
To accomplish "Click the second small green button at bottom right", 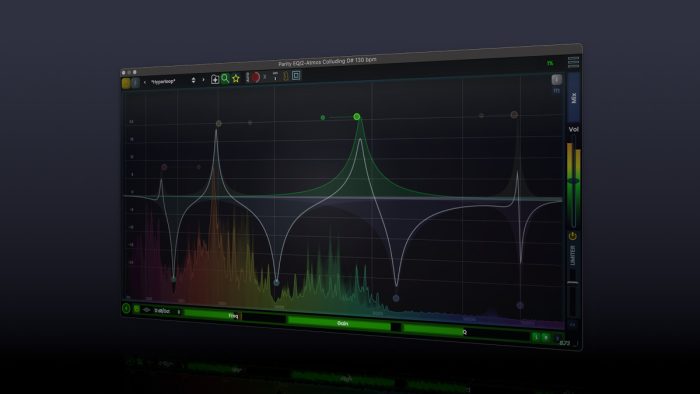I will pos(546,338).
